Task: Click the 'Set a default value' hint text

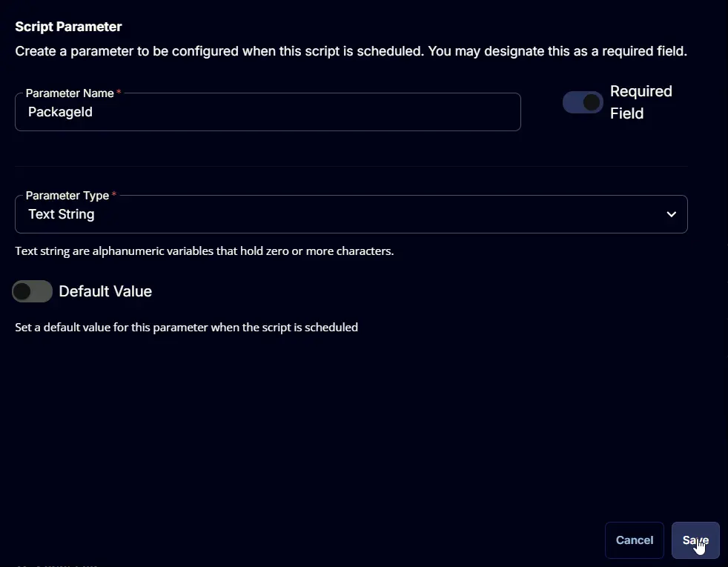Action: point(187,328)
